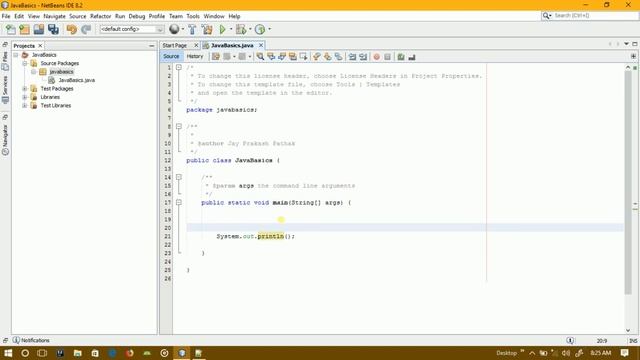
Task: Click the Clean and Build icon
Action: (x=207, y=29)
